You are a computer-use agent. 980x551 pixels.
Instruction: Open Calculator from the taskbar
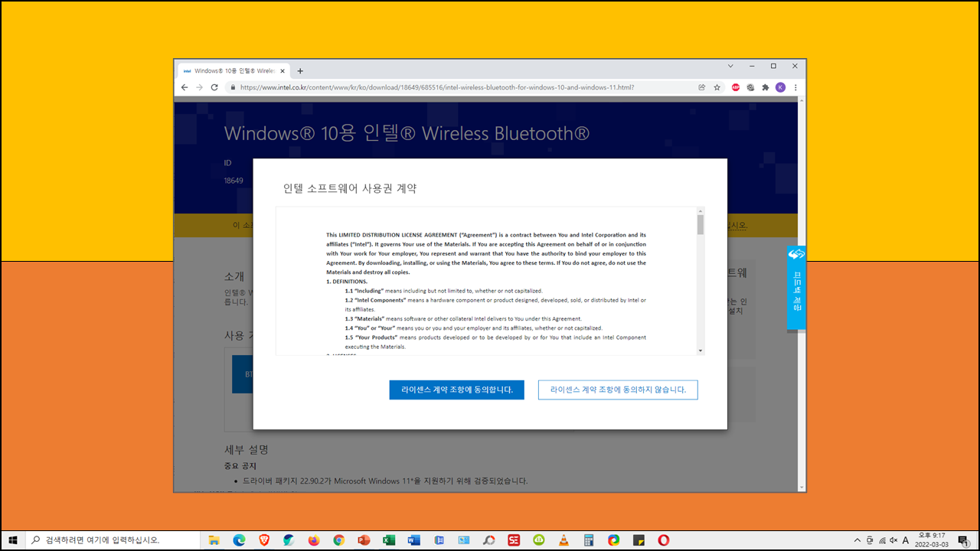pyautogui.click(x=589, y=540)
